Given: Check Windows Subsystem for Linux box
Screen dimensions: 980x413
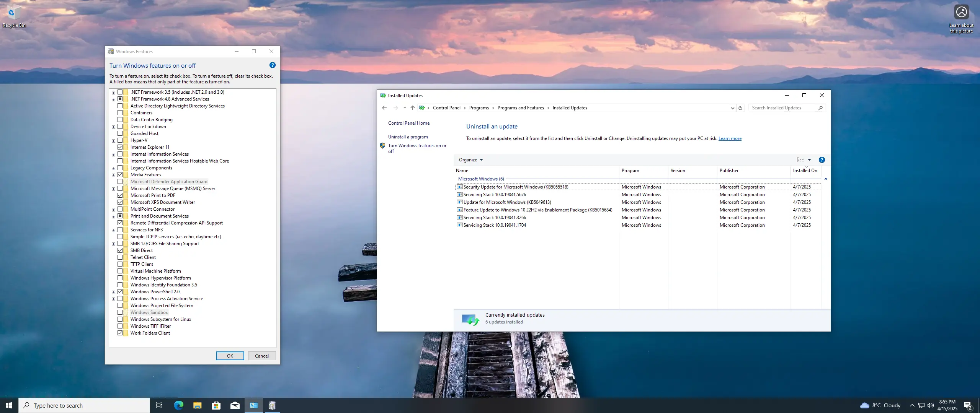Looking at the screenshot, I should point(120,319).
